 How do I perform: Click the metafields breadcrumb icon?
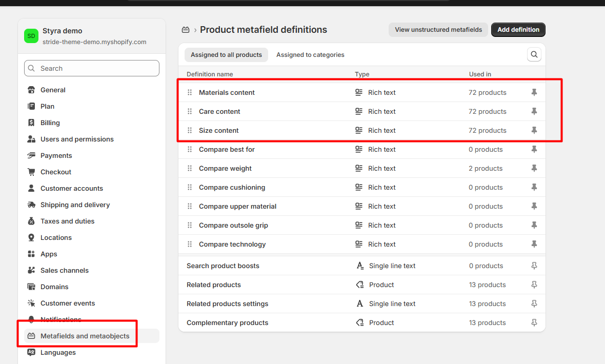click(186, 30)
